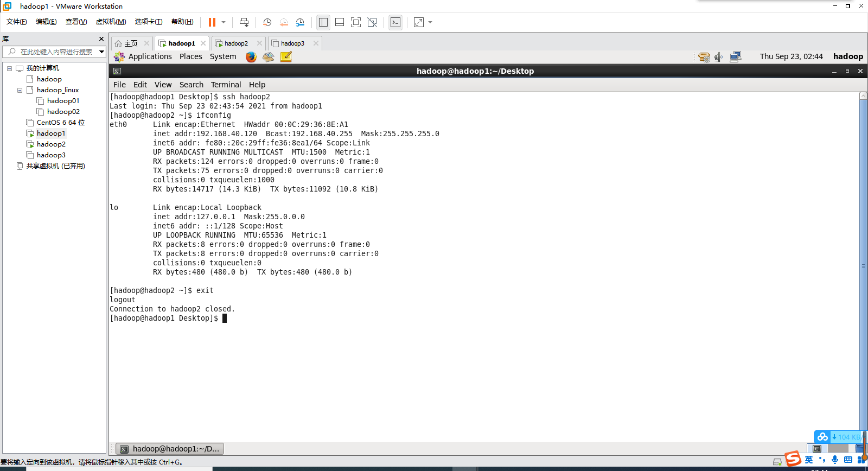Select 共享虚拟机 (已弃用) tree item
The image size is (868, 471).
(x=55, y=166)
